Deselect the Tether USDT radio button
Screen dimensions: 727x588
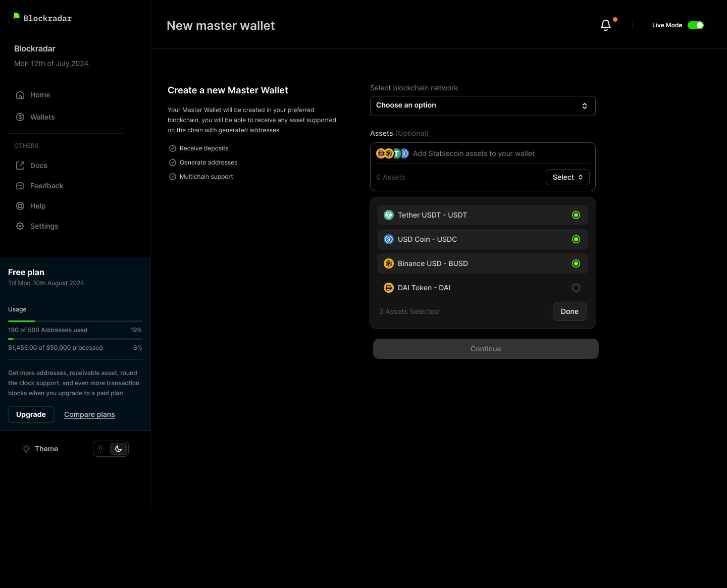576,215
